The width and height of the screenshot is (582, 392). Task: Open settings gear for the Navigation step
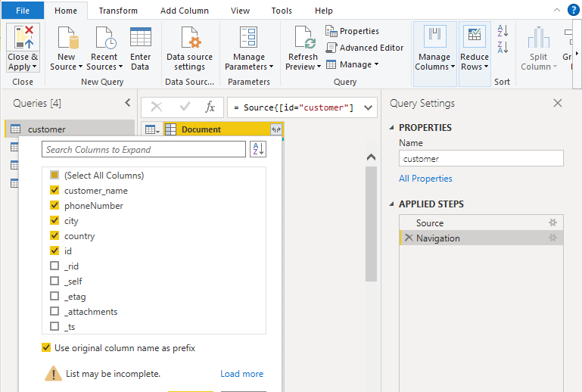552,238
